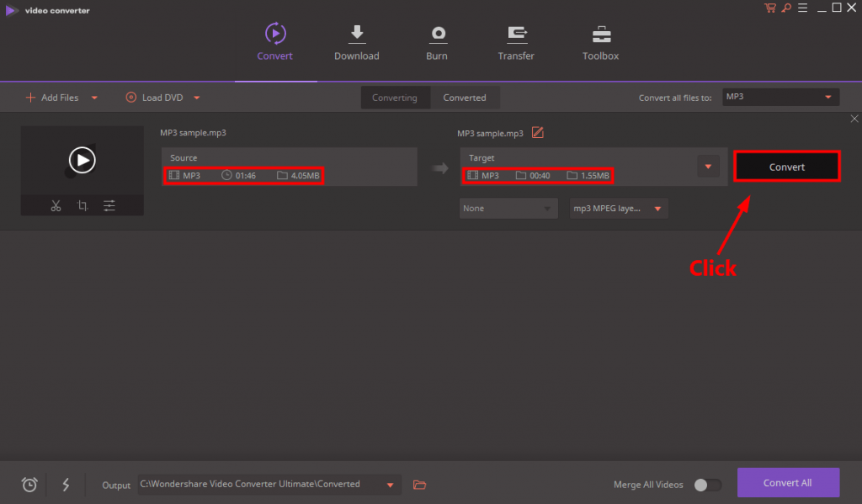Open the Convert all files to MP3 dropdown
Screen dimensions: 862x504
click(780, 97)
